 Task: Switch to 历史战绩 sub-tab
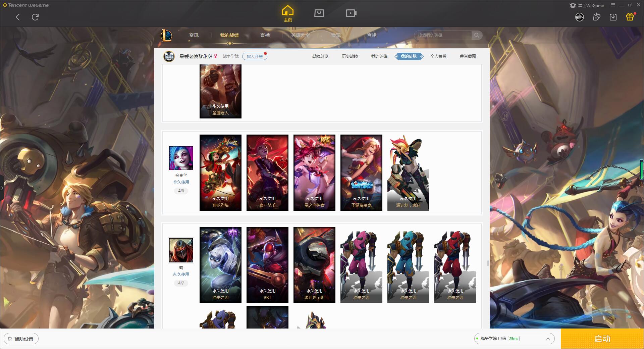[350, 56]
